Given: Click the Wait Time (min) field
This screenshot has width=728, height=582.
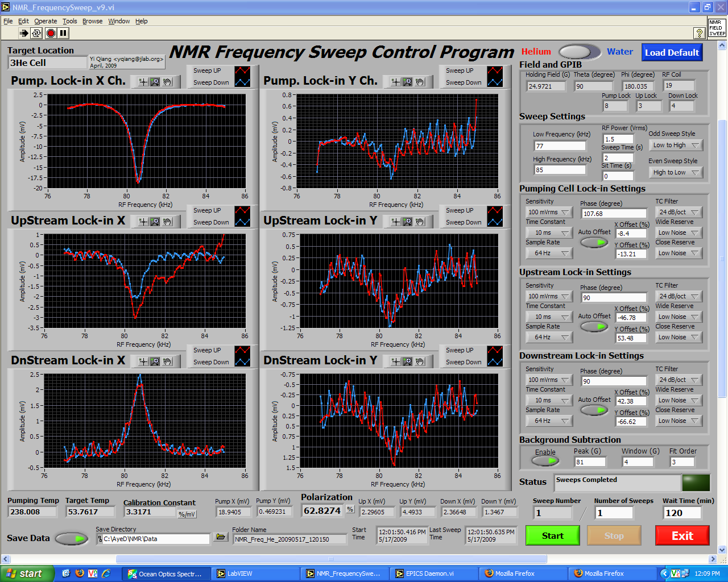Looking at the screenshot, I should pyautogui.click(x=682, y=513).
